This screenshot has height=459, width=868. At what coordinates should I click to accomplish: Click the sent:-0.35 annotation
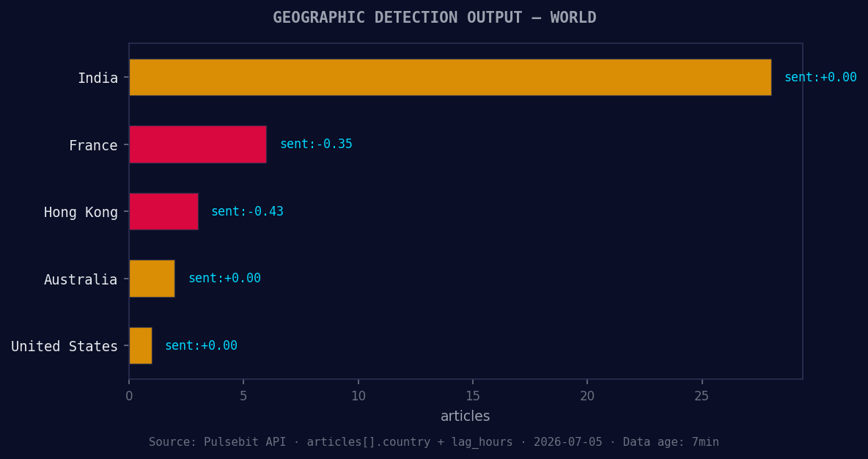coord(316,144)
